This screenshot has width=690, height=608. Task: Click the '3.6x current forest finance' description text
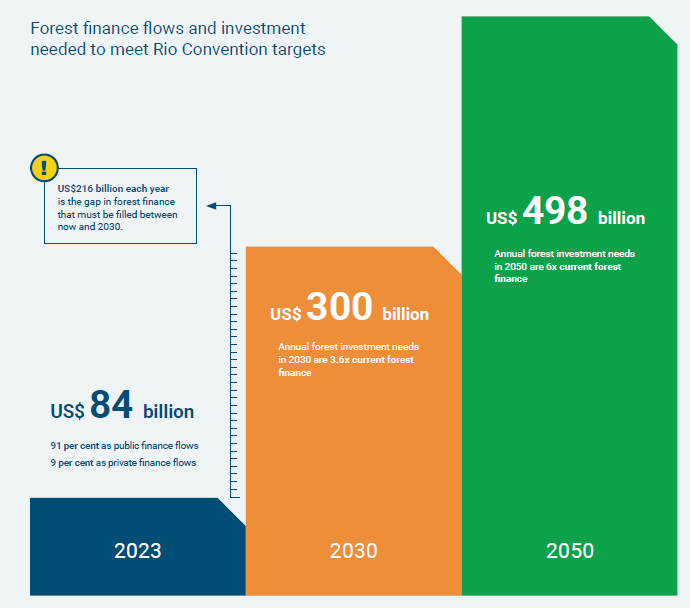pos(346,359)
